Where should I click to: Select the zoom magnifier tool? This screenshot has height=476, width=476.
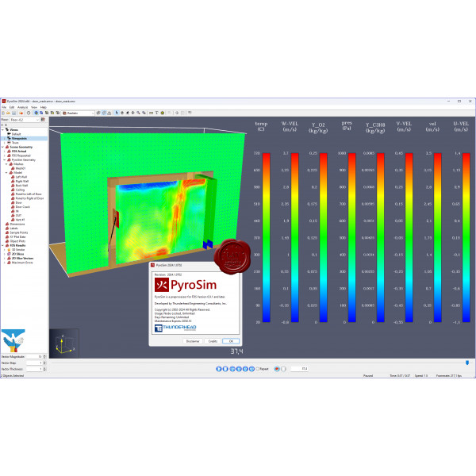[x=138, y=113]
